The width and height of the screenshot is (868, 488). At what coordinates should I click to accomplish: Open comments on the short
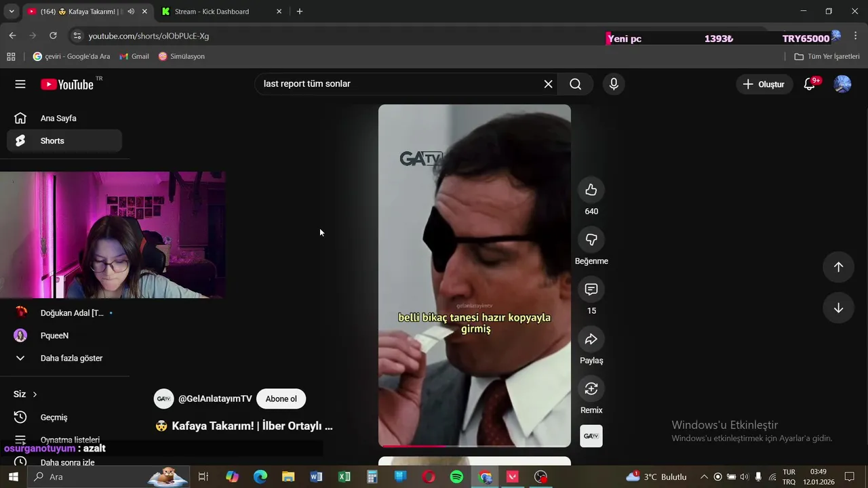click(591, 289)
